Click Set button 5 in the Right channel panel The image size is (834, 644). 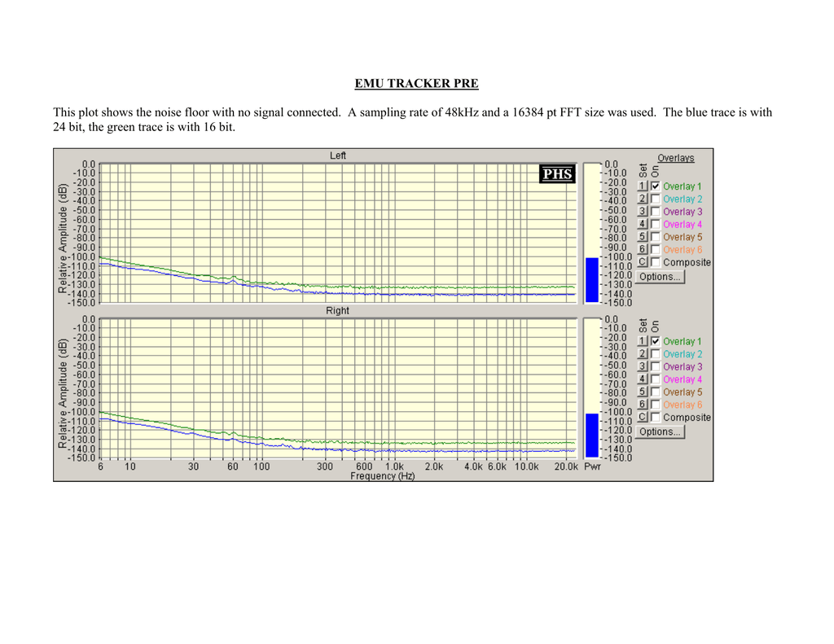coord(643,392)
